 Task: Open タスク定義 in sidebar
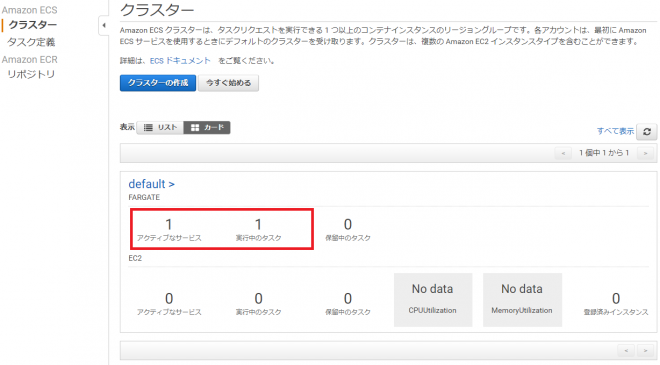[31, 42]
